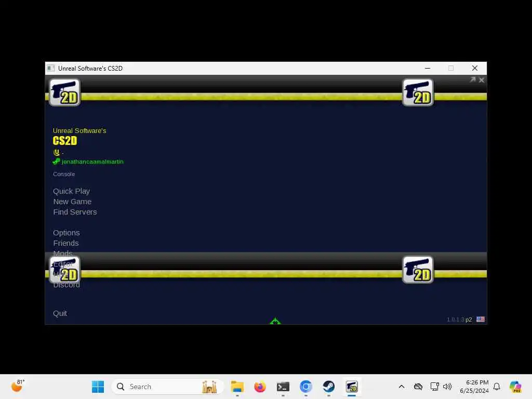Click the in-game close X icon

point(482,80)
